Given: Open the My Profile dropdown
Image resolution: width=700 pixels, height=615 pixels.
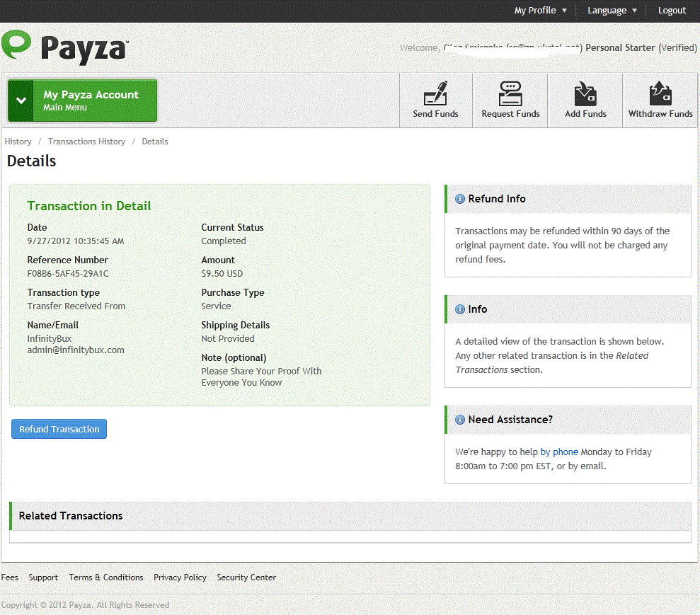Looking at the screenshot, I should (540, 11).
